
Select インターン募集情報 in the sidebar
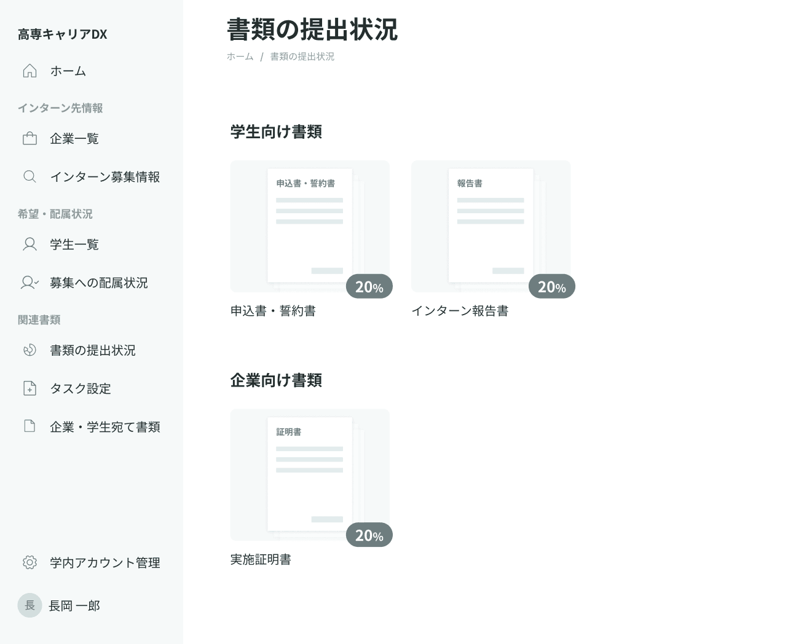[x=105, y=176]
